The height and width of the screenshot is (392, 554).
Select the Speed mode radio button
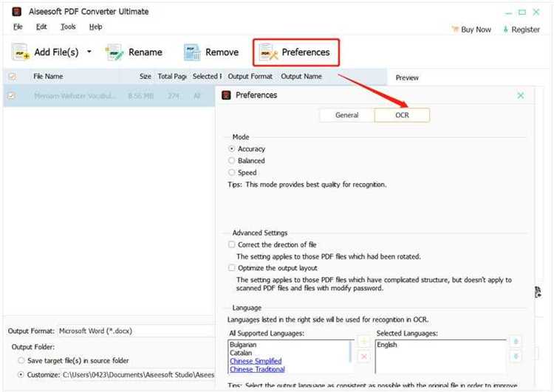point(231,172)
